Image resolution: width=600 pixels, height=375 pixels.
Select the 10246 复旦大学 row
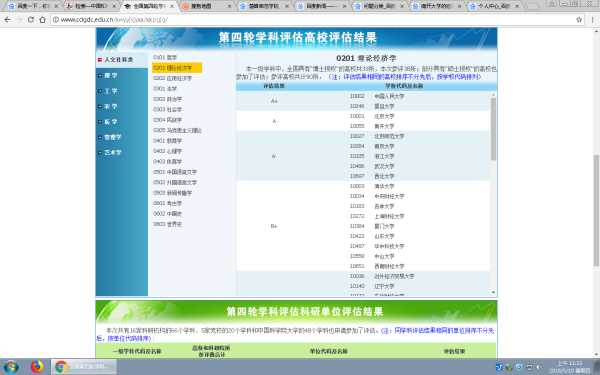click(372, 106)
